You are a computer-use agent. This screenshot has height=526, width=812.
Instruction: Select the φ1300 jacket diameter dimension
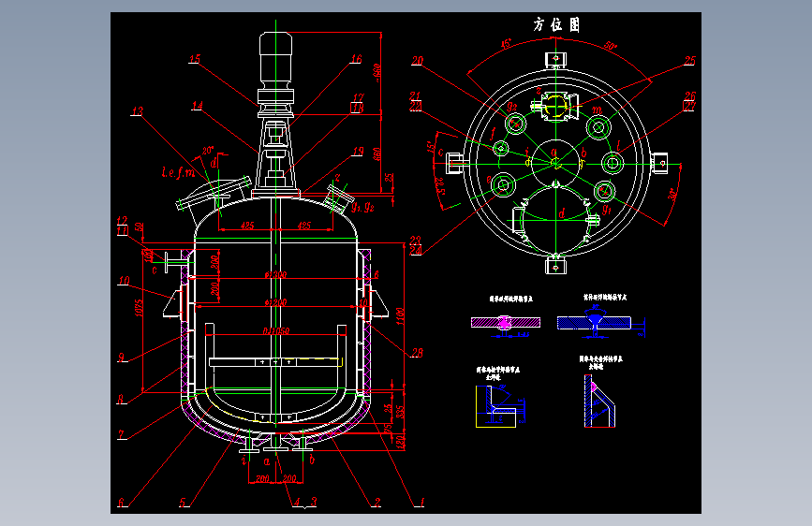275,274
